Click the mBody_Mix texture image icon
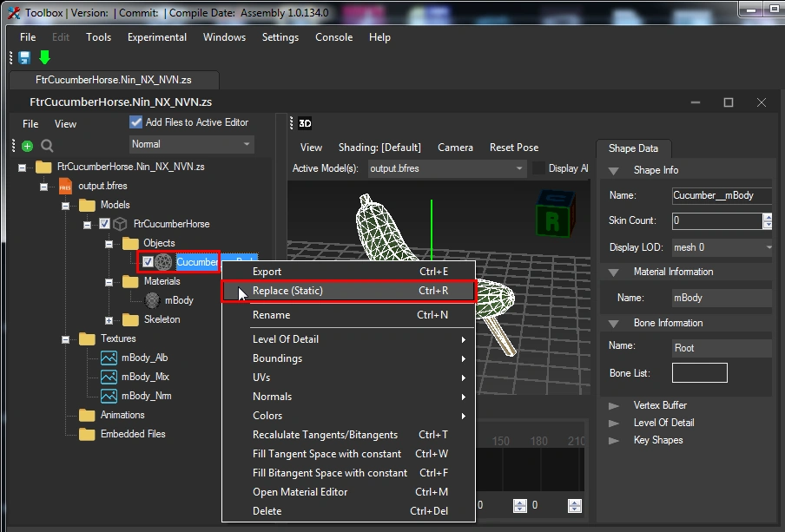This screenshot has width=785, height=532. pos(109,377)
